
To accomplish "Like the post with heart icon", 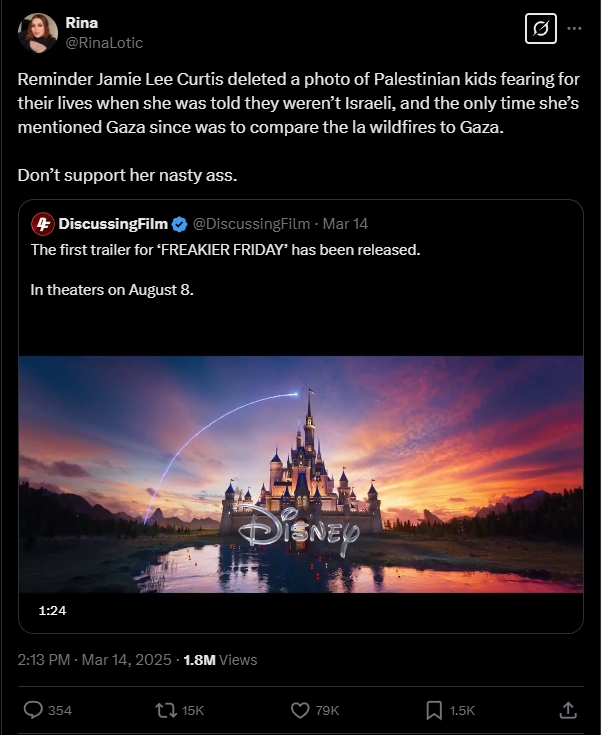I will click(x=300, y=710).
